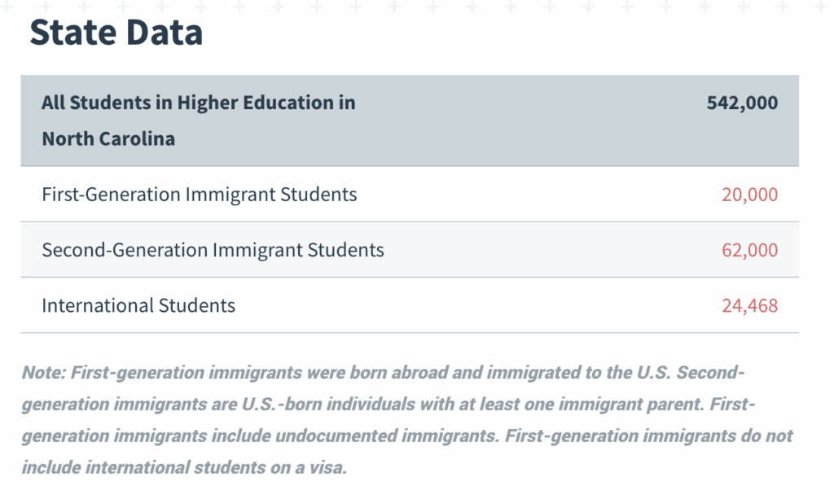The image size is (834, 504).
Task: Click "do not" at the end of the third note line
Action: click(x=766, y=436)
